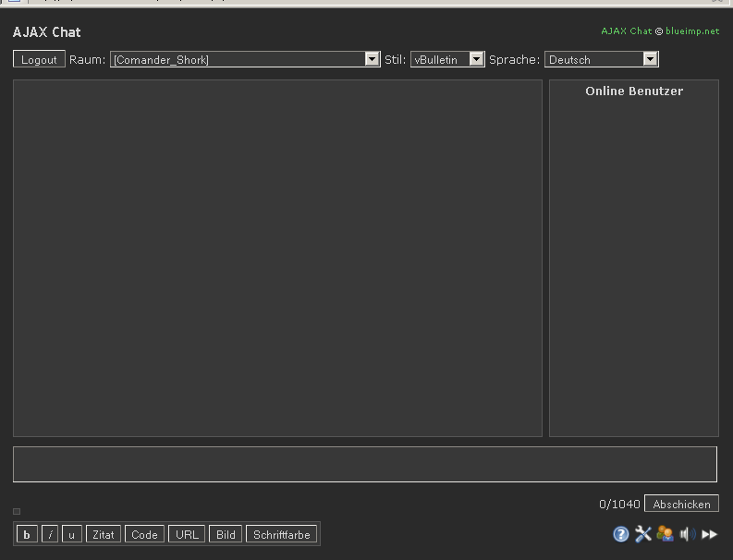Toggle the sound speaker icon
The height and width of the screenshot is (560, 733).
point(688,534)
